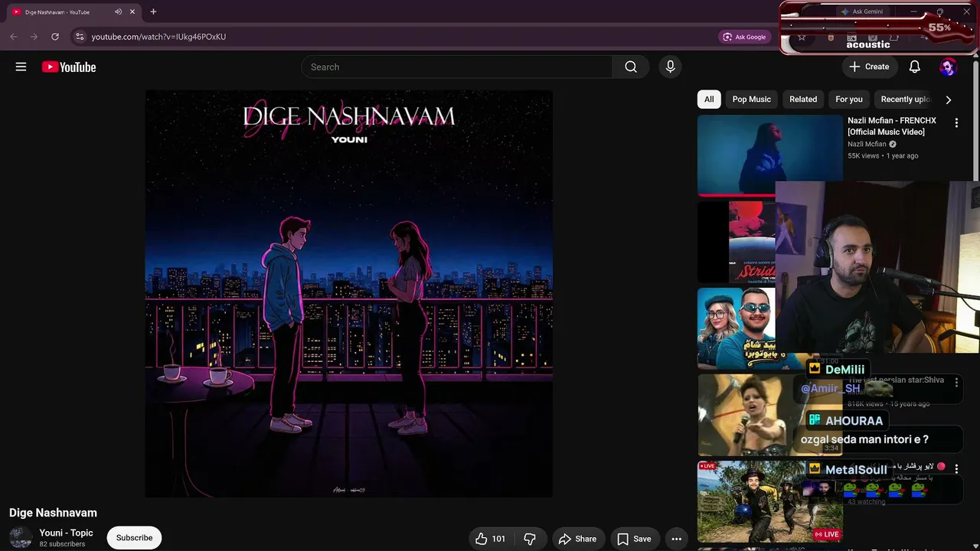The width and height of the screenshot is (980, 551).
Task: Close the Dige Nashnavam tab
Action: (x=132, y=11)
